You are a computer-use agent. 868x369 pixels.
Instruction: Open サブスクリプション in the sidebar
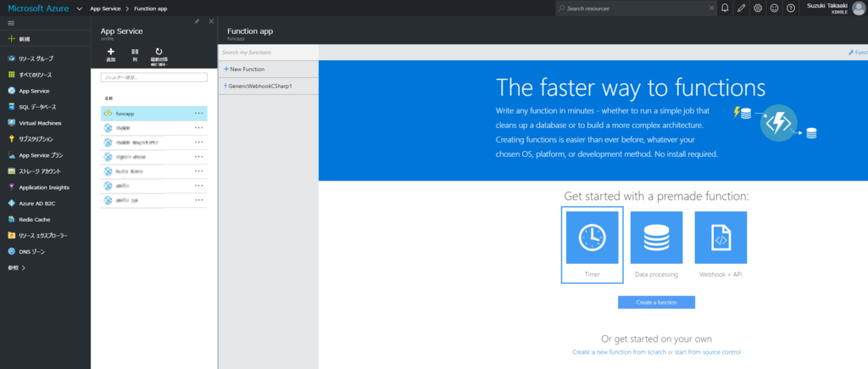pos(31,139)
